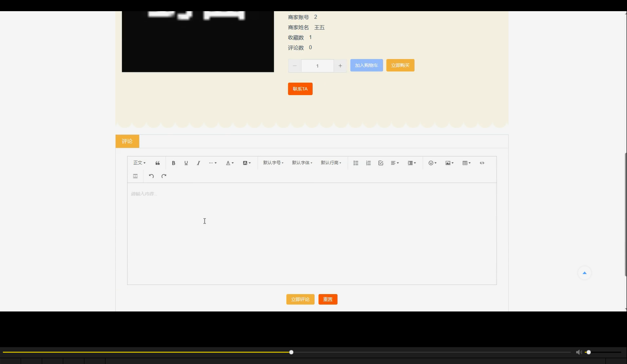Insert a code block
The image size is (627, 364).
pyautogui.click(x=482, y=163)
